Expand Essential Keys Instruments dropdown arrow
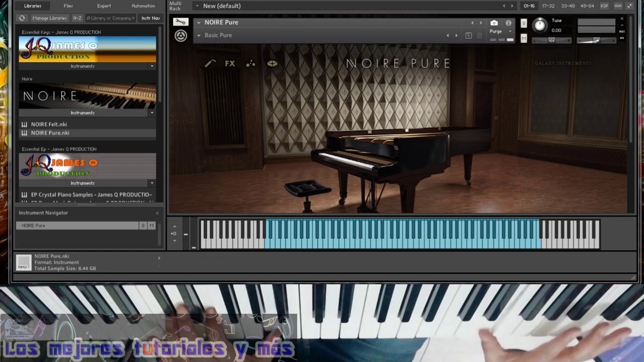 point(152,66)
